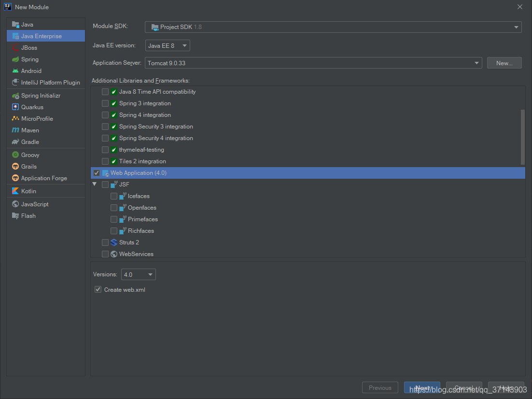Select the Spring leaf icon
The width and height of the screenshot is (532, 399).
pos(15,59)
